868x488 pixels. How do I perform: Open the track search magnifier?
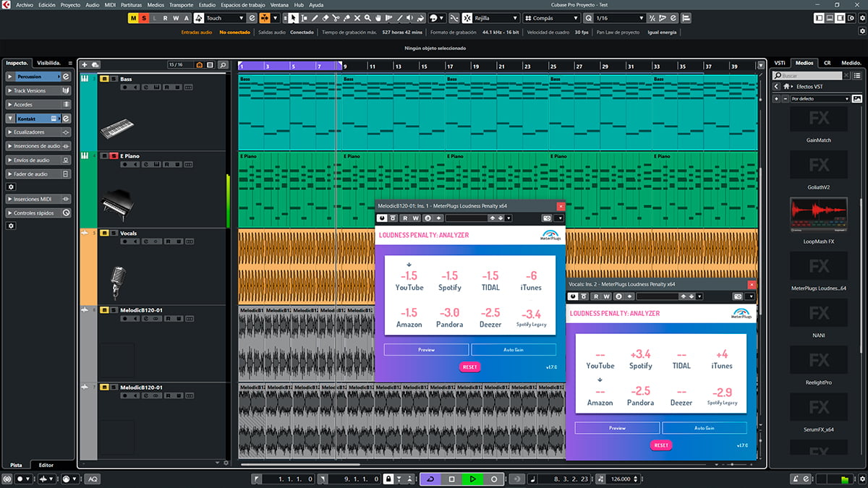224,65
